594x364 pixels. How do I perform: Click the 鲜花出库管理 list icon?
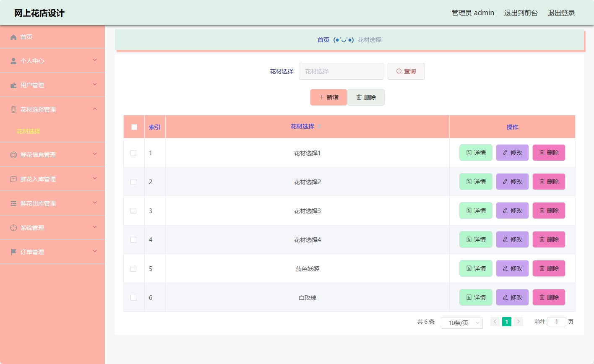click(14, 203)
